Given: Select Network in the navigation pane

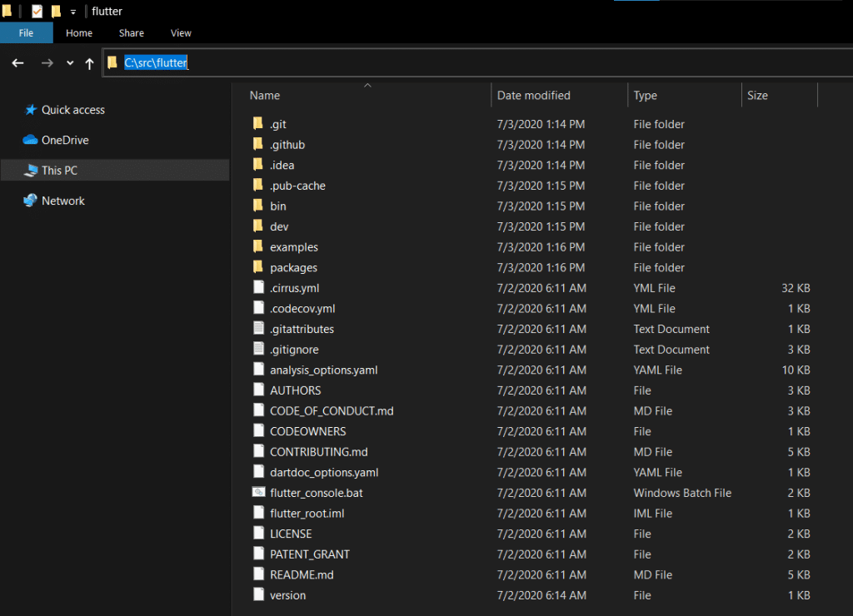Looking at the screenshot, I should 53,201.
